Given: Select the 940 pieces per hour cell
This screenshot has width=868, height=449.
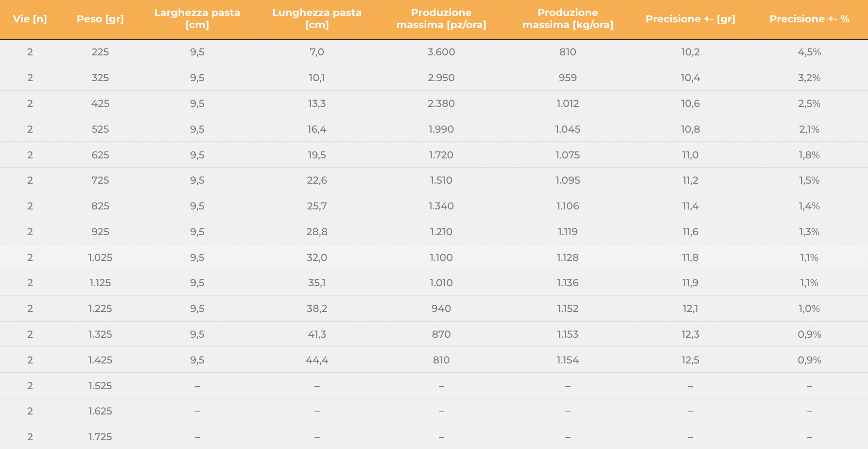Looking at the screenshot, I should pos(441,309).
